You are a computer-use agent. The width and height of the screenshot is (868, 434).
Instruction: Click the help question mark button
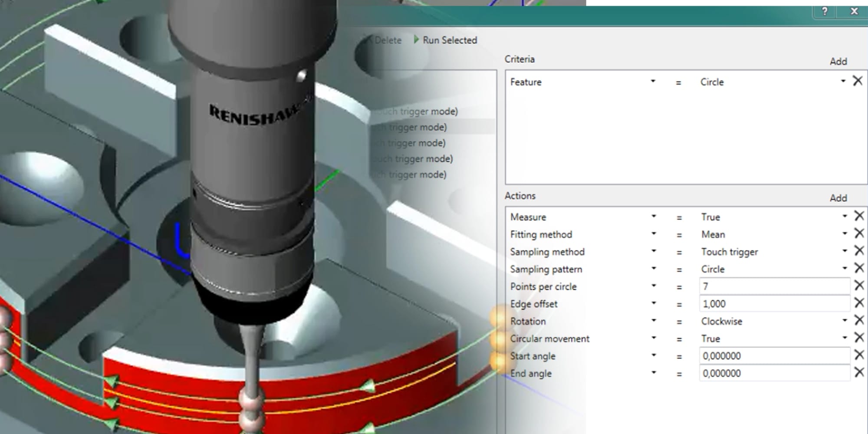[825, 12]
